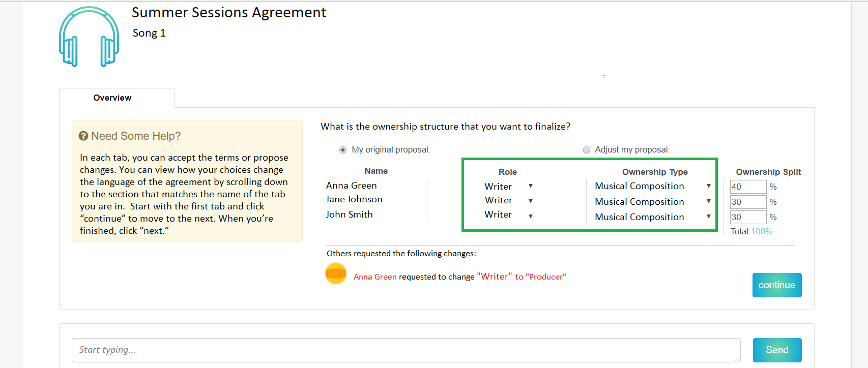Open Jane Johnson's Role dropdown
This screenshot has width=868, height=368.
(531, 201)
